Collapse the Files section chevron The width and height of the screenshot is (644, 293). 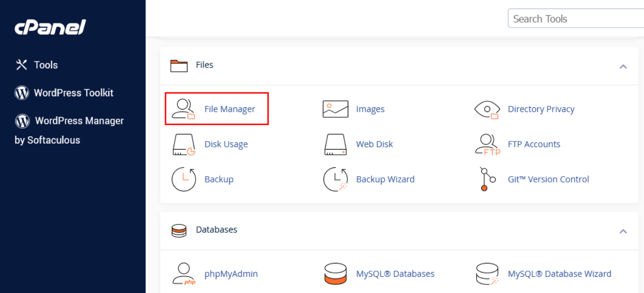[x=623, y=66]
